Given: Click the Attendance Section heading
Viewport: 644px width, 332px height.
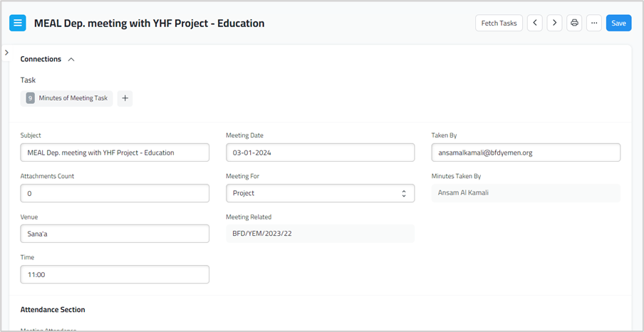Looking at the screenshot, I should tap(53, 310).
